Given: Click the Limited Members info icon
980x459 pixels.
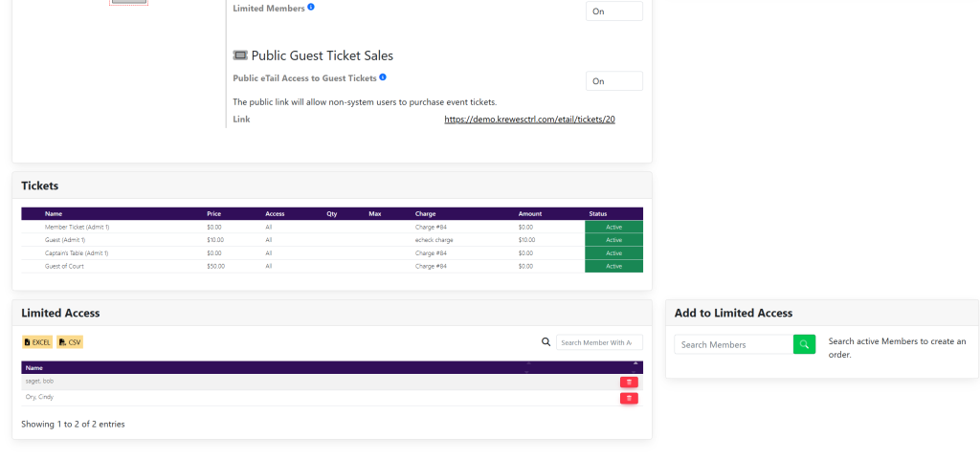Looking at the screenshot, I should 311,8.
